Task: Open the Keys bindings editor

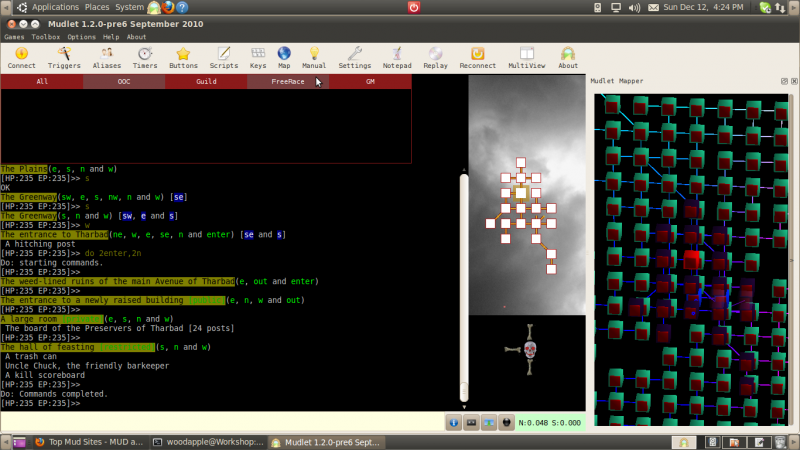Action: pyautogui.click(x=258, y=58)
